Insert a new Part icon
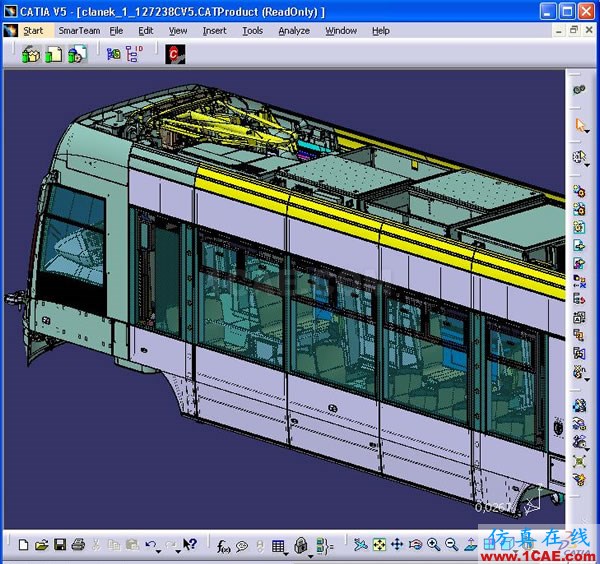 579,227
